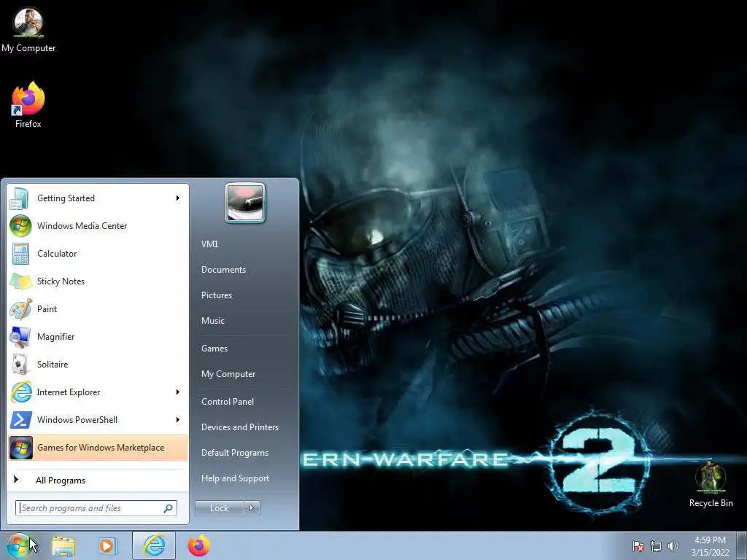This screenshot has width=747, height=560.
Task: Open Music from the Start menu
Action: pos(212,321)
